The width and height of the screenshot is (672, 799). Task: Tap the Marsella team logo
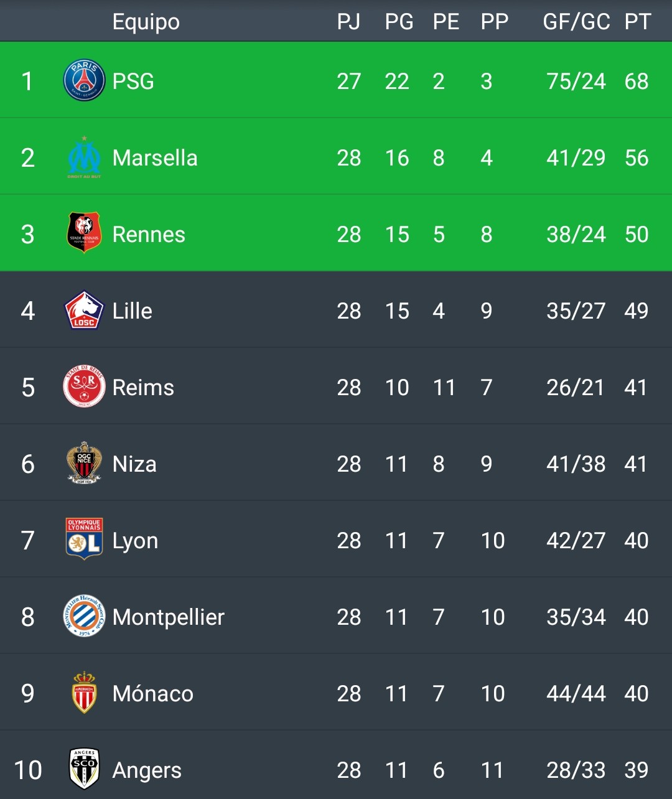coord(84,158)
